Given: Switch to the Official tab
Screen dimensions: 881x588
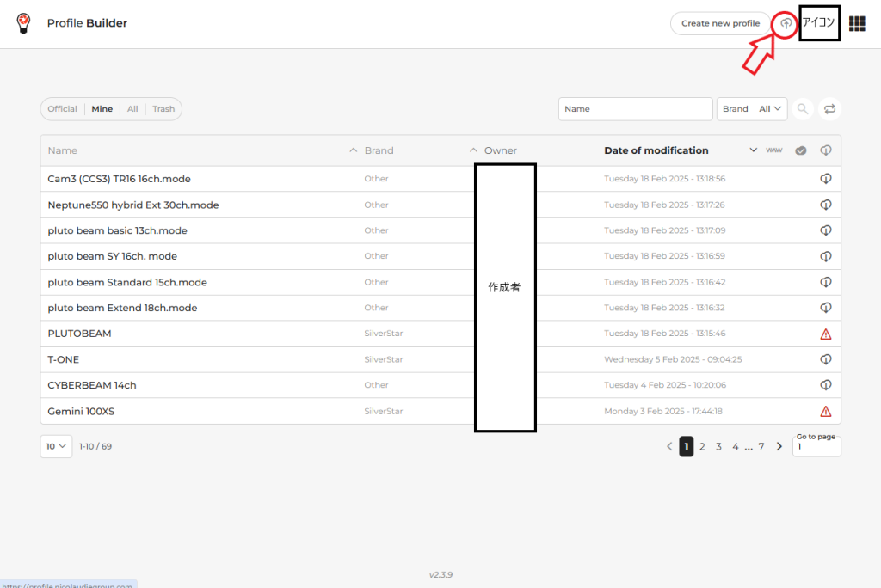Looking at the screenshot, I should coord(62,109).
